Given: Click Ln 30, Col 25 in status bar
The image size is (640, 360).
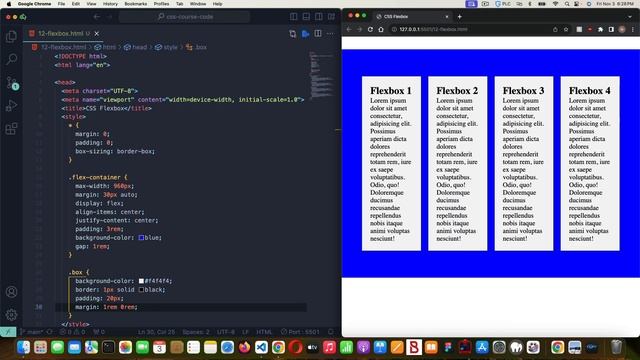Looking at the screenshot, I should pyautogui.click(x=156, y=332).
